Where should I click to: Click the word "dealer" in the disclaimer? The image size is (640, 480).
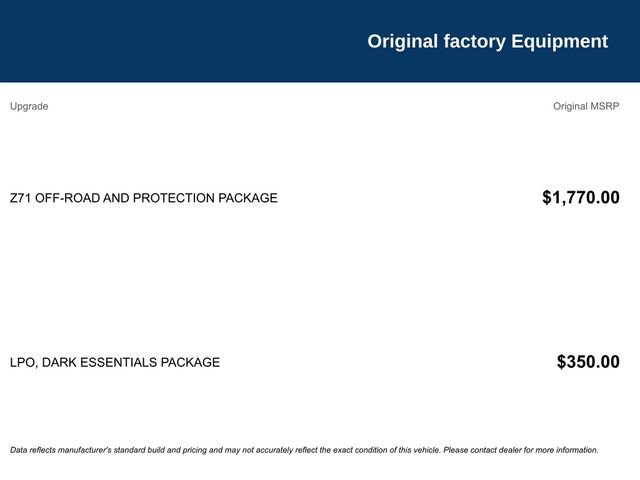point(510,450)
